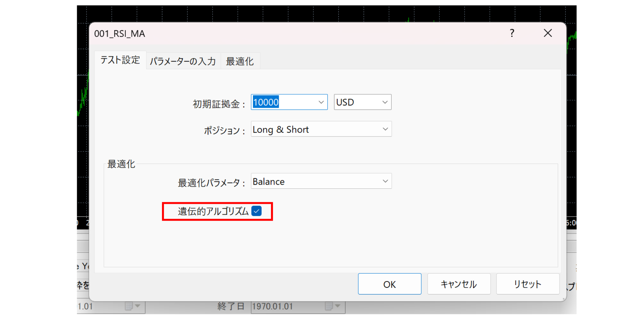
Task: Click the dropdown arrow beside the 終了日 calendar icon
Action: pyautogui.click(x=338, y=306)
